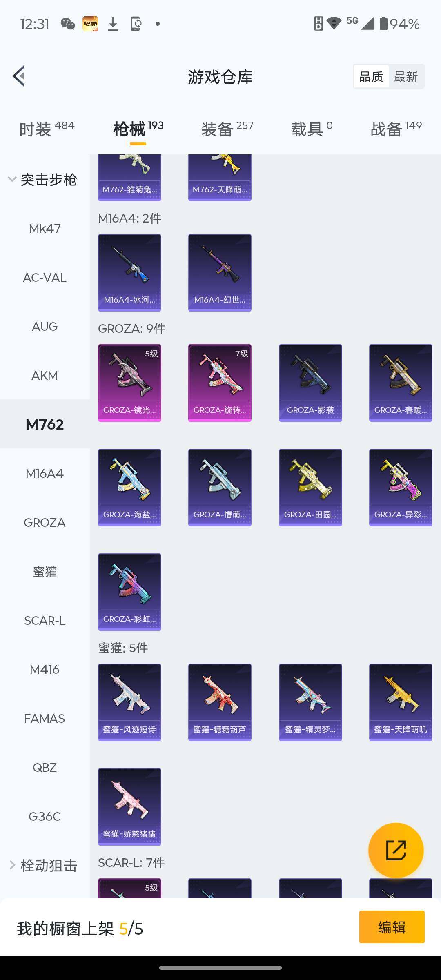Select GROZA in the sidebar list
441x980 pixels.
(45, 522)
